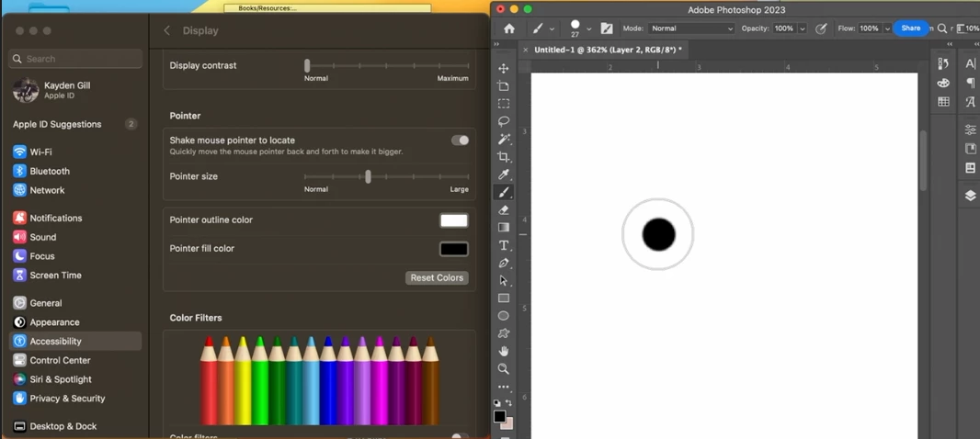The height and width of the screenshot is (439, 980).
Task: Select the Brush tool in toolbar
Action: (x=503, y=192)
